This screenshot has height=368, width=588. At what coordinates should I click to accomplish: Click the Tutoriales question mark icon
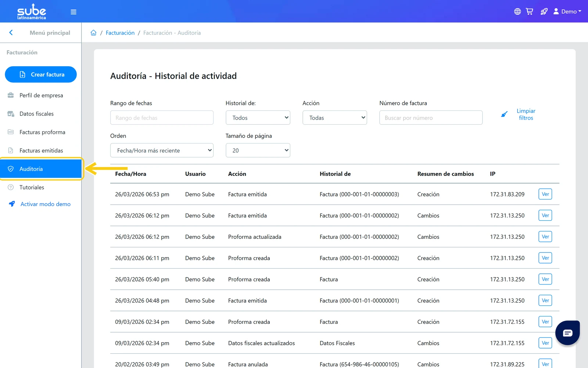coord(11,187)
